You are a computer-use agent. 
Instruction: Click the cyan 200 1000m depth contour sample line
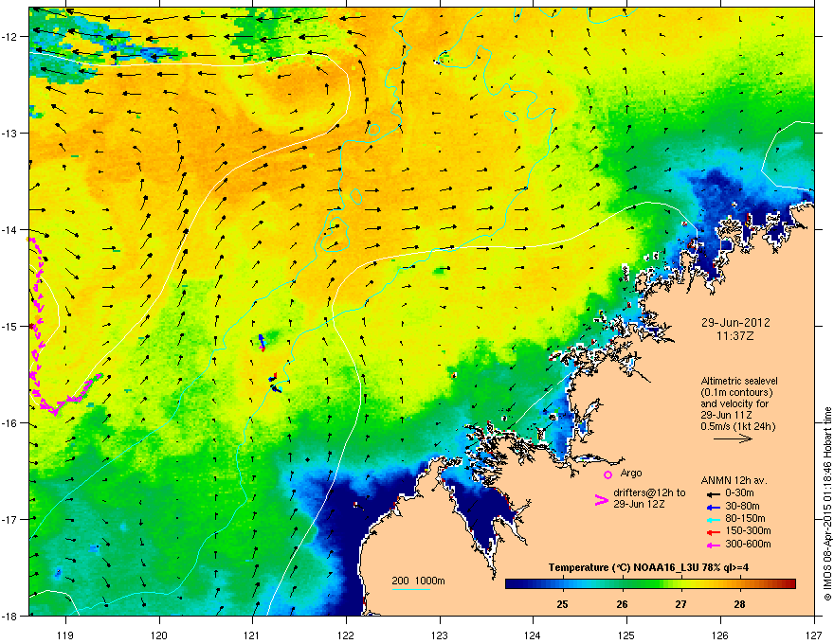click(x=410, y=589)
